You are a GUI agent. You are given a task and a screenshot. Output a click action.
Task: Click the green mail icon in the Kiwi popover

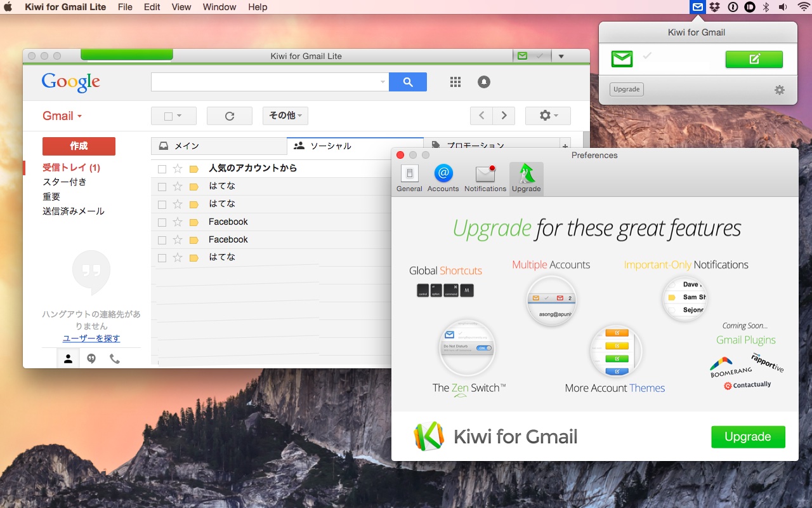click(x=622, y=59)
